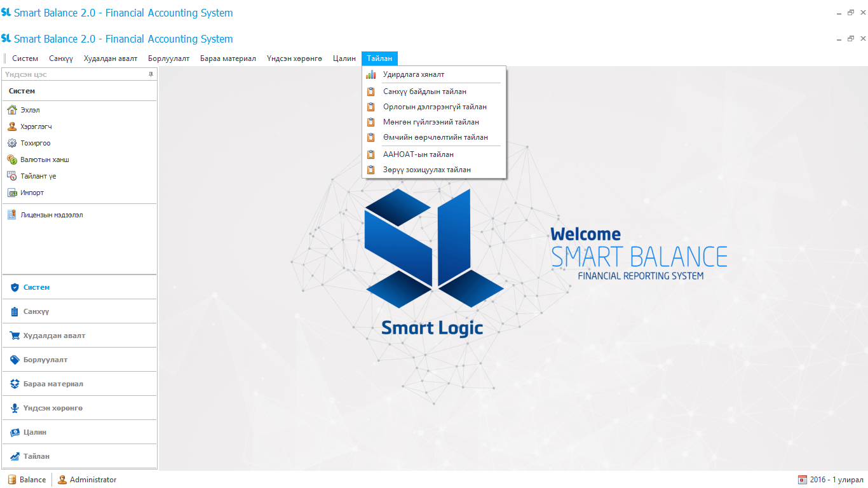Select the Борлуулалт navigation group button
Image resolution: width=868 pixels, height=488 pixels.
pos(79,360)
